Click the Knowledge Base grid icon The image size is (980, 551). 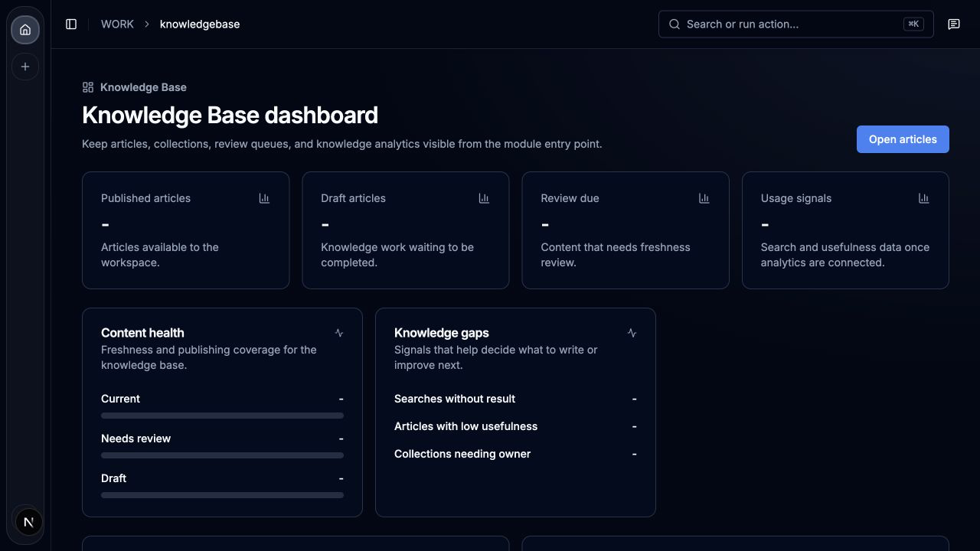click(88, 87)
